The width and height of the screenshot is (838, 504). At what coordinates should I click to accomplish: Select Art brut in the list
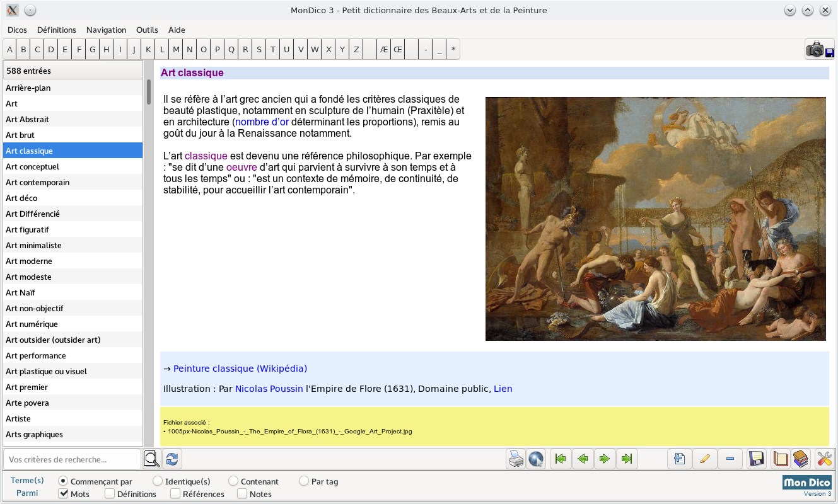pos(73,135)
